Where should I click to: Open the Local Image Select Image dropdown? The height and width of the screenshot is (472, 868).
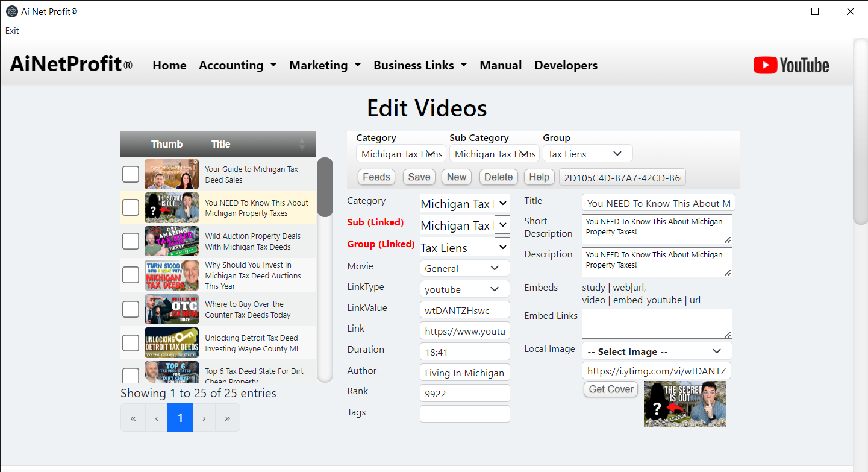657,351
